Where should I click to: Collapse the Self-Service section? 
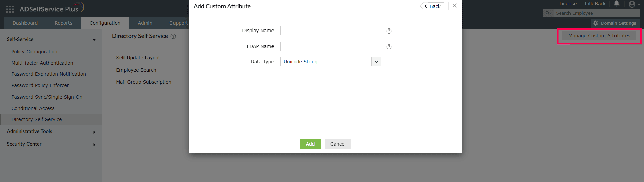(94, 40)
